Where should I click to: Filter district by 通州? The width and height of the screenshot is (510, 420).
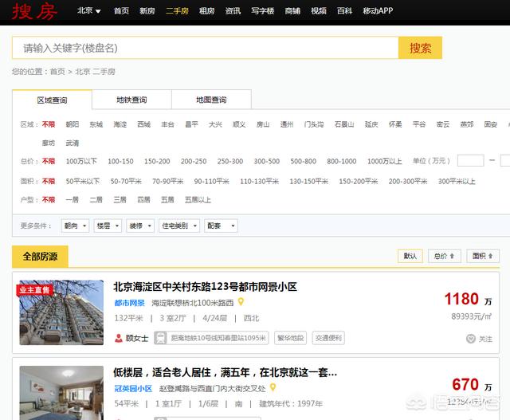coord(287,124)
